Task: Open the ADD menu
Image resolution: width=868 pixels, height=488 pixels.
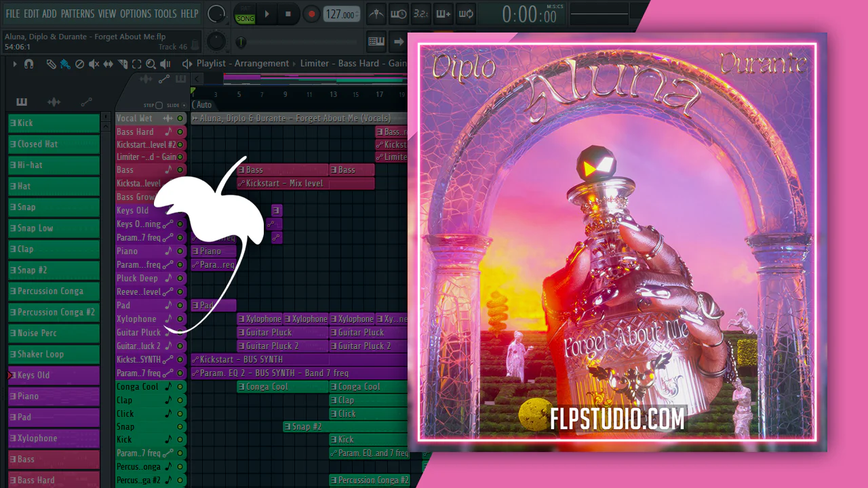Action: [50, 14]
